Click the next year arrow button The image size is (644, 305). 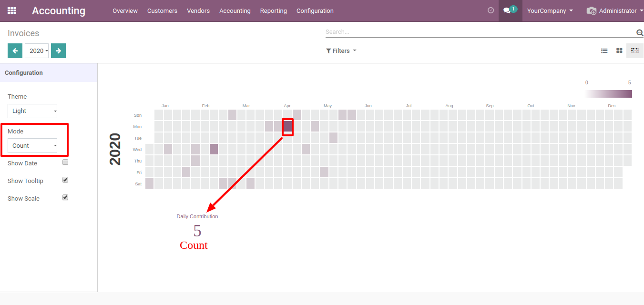pyautogui.click(x=58, y=51)
